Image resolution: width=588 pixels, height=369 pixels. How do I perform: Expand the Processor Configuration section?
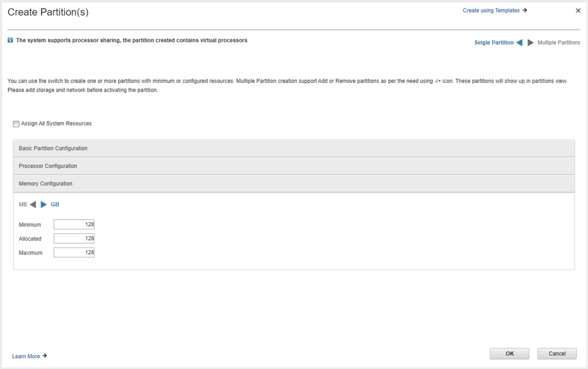tap(48, 166)
